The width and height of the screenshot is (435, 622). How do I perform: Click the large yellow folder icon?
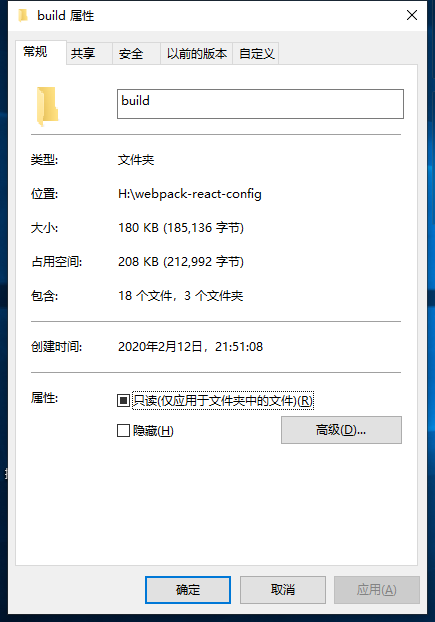click(x=48, y=106)
